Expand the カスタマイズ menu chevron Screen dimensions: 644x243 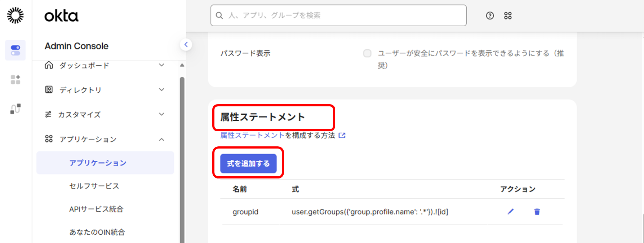coord(162,114)
